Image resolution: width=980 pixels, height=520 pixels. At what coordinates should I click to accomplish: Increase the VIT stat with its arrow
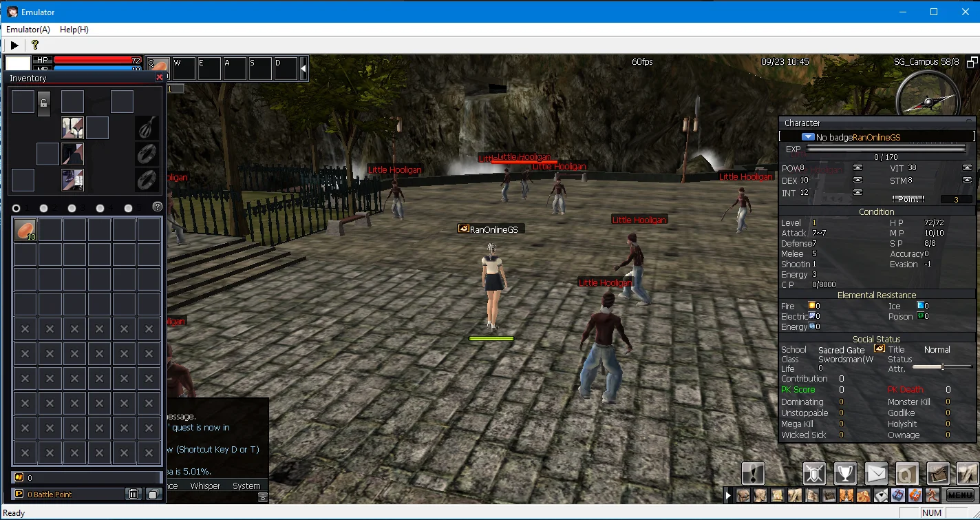[x=967, y=167]
